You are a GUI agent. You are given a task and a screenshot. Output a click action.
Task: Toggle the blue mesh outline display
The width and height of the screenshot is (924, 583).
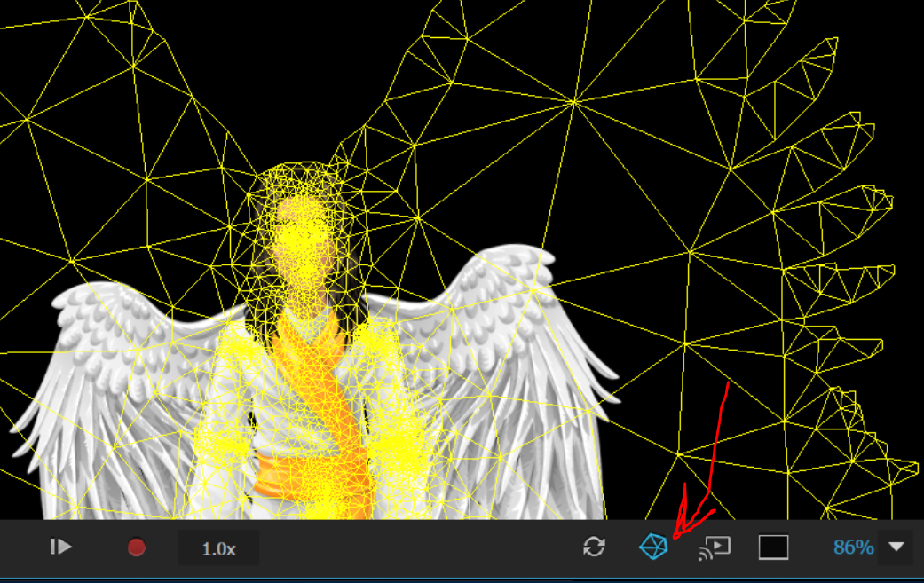point(653,547)
